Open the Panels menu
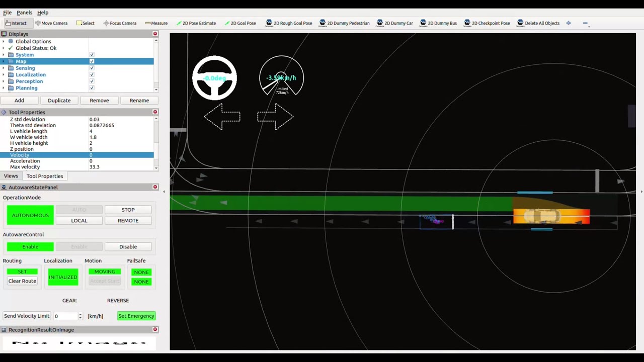Image resolution: width=644 pixels, height=362 pixels. tap(24, 13)
